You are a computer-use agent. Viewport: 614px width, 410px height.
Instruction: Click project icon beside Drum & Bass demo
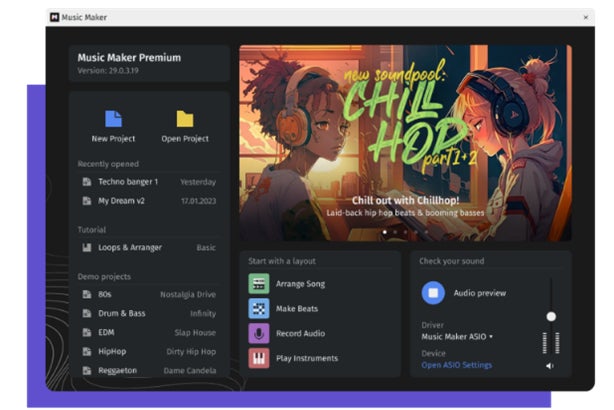coord(87,313)
